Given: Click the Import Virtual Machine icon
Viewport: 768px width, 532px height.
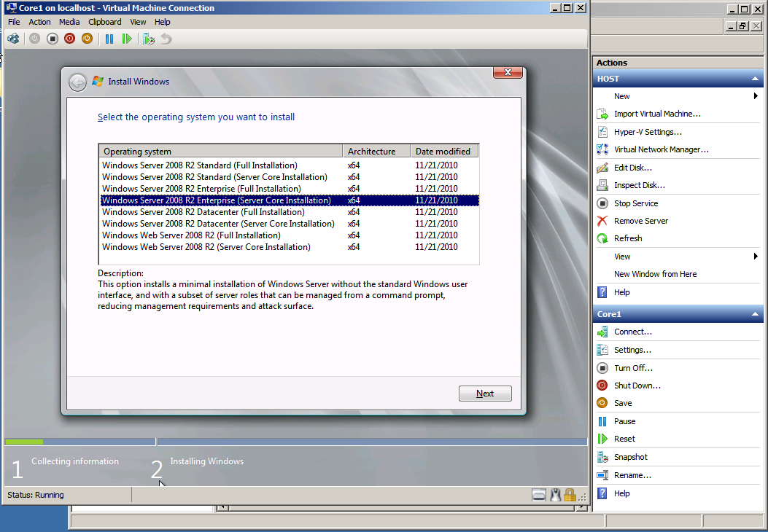Looking at the screenshot, I should coord(602,114).
